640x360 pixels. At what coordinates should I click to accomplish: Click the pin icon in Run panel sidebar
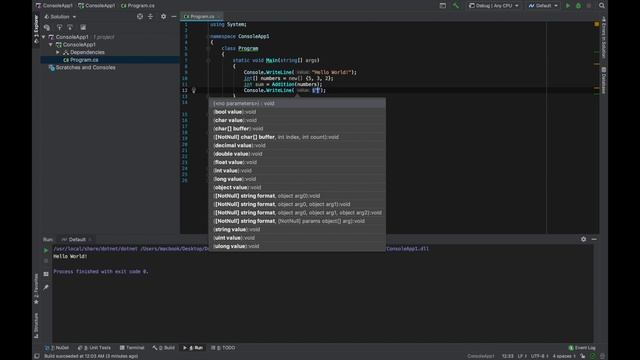click(x=46, y=287)
